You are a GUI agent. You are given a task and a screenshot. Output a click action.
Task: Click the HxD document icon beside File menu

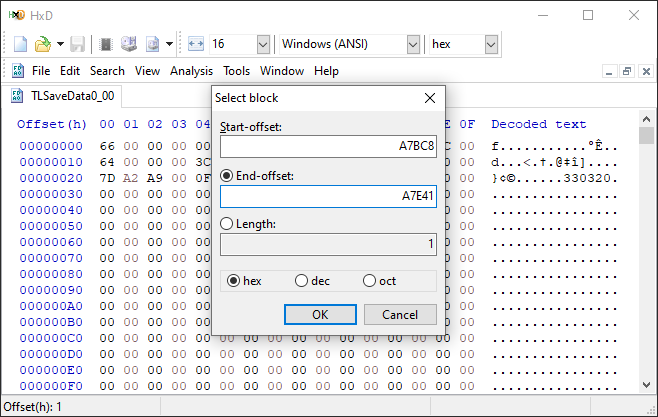point(18,71)
